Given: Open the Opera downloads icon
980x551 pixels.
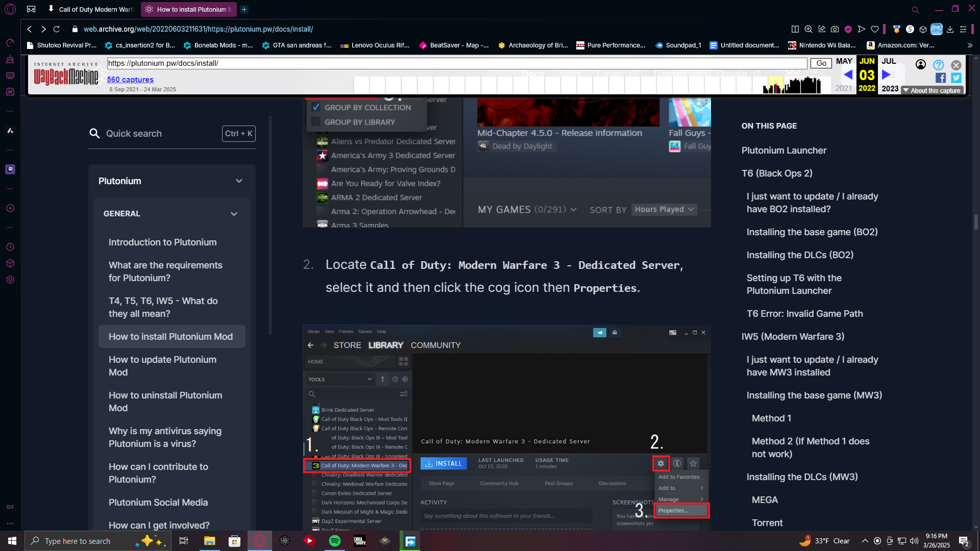Looking at the screenshot, I should [x=950, y=29].
